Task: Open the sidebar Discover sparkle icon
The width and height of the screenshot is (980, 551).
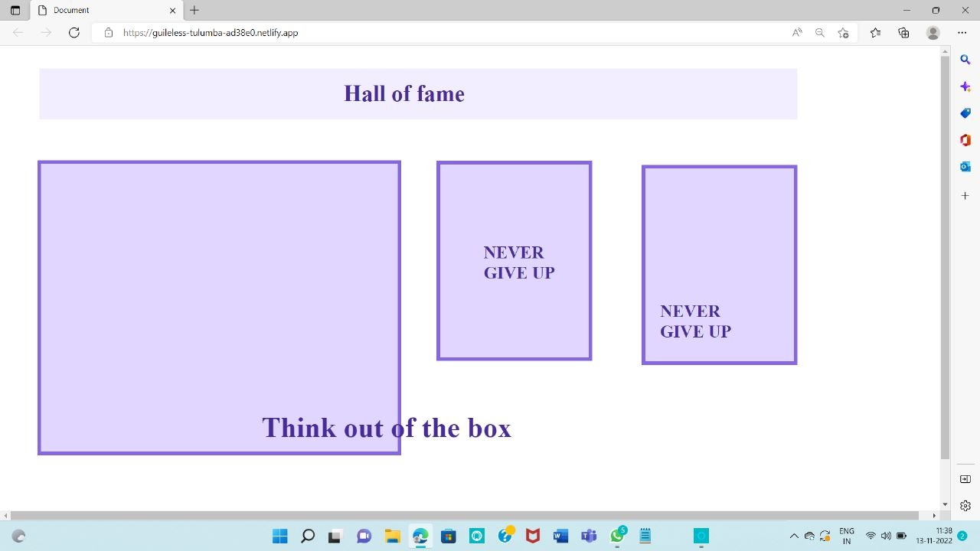Action: tap(965, 87)
